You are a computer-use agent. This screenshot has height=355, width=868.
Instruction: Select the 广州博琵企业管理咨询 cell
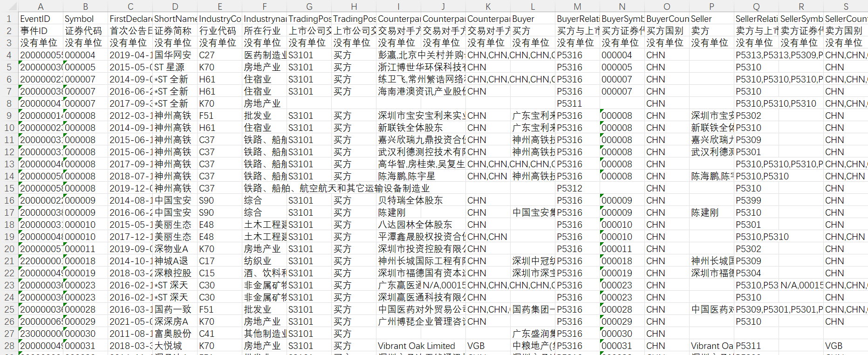421,321
